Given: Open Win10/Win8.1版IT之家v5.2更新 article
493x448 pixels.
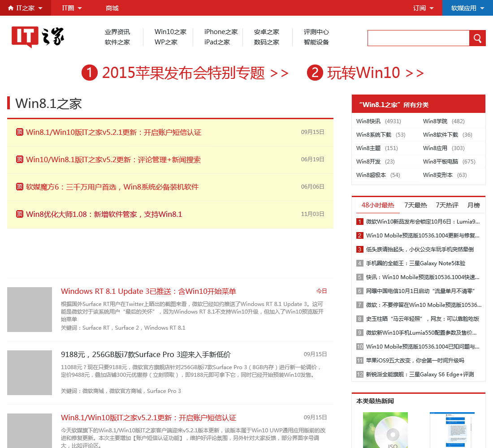Looking at the screenshot, I should [113, 159].
